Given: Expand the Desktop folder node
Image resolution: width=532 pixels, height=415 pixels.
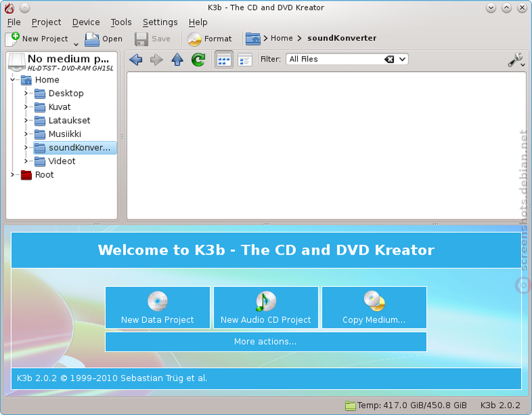Looking at the screenshot, I should pos(26,93).
